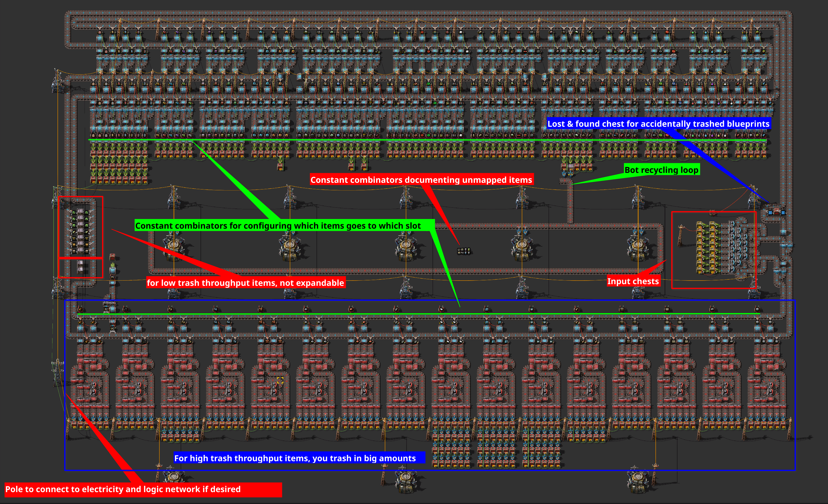The width and height of the screenshot is (828, 504).
Task: Open the top chest in the low-throughput chest column
Action: click(80, 212)
